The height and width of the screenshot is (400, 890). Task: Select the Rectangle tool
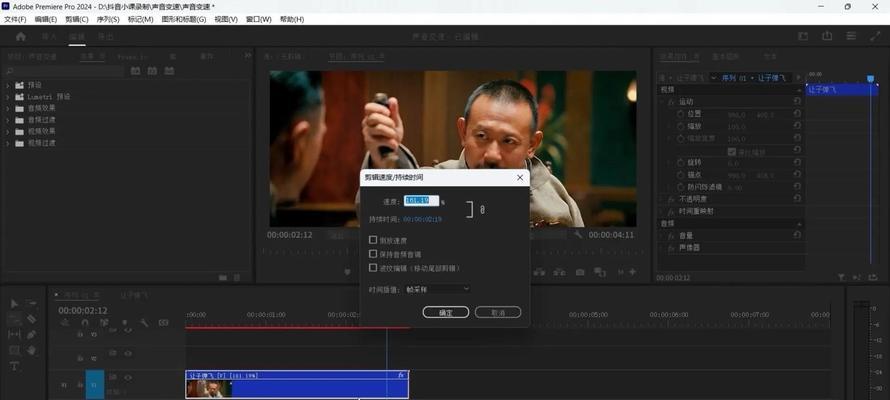coord(14,350)
